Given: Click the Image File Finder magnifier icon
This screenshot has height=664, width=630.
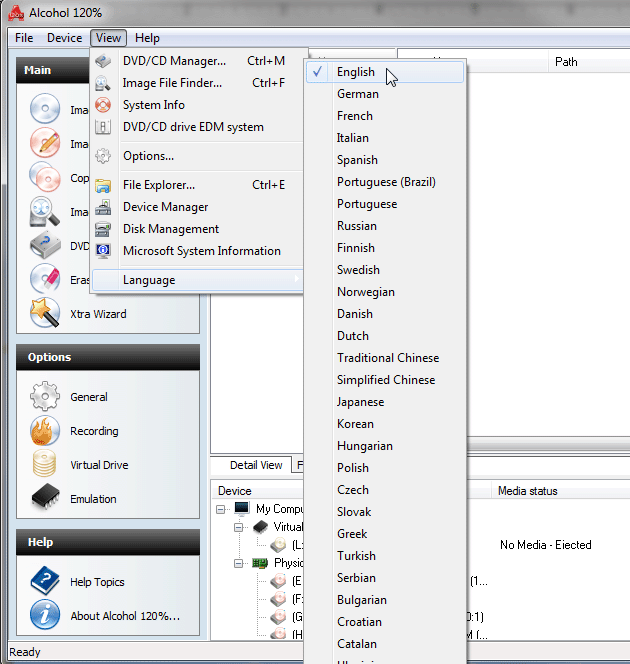Looking at the screenshot, I should [103, 83].
